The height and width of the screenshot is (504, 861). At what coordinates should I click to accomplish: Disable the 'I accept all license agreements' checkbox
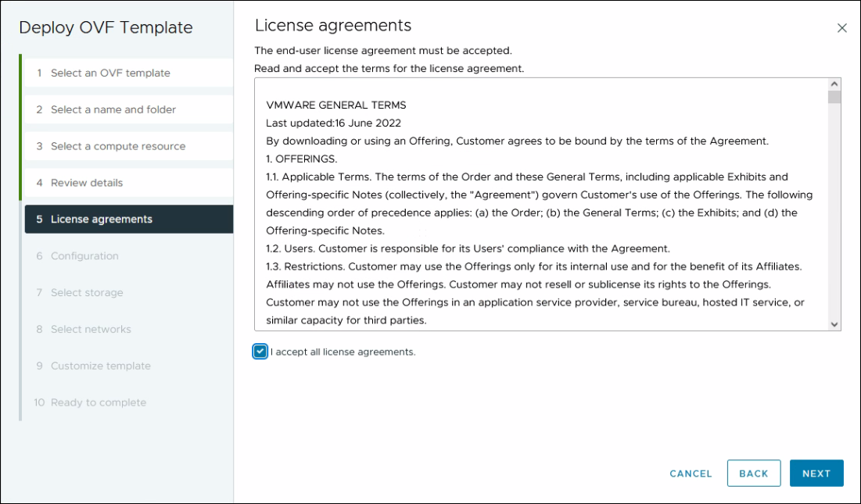tap(260, 353)
